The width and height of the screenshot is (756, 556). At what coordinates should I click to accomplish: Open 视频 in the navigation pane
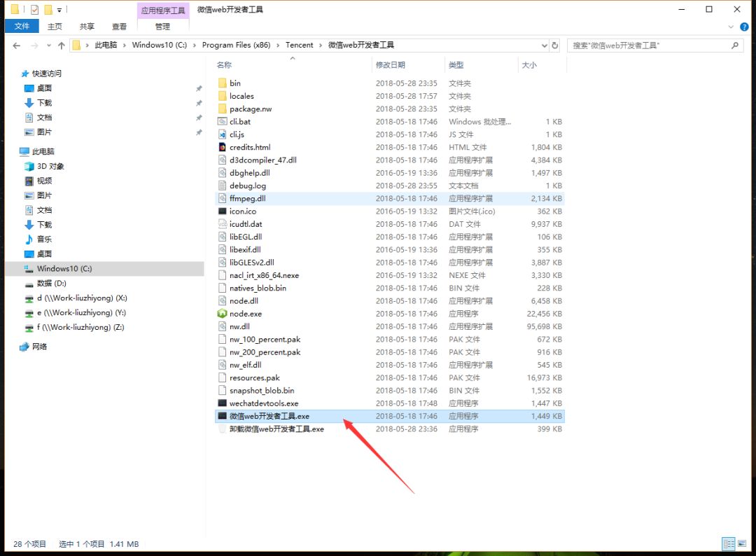coord(44,181)
